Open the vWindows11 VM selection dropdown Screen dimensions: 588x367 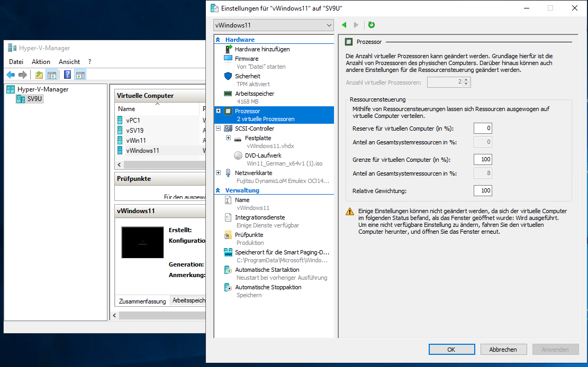coord(331,25)
